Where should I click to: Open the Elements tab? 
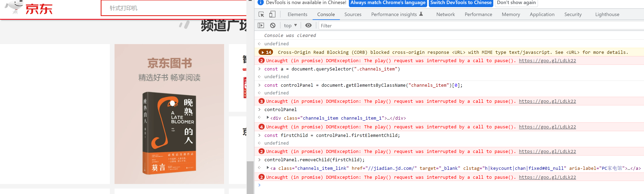[297, 14]
